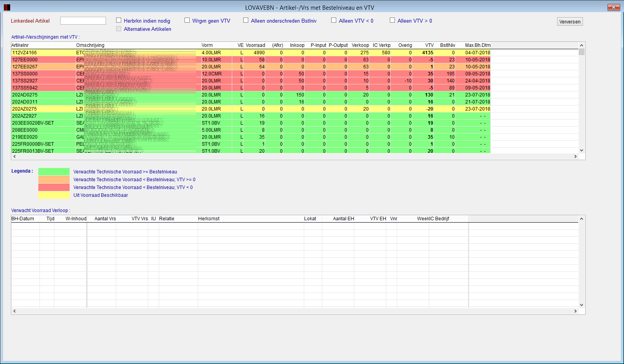Toggle Alternatieve Artikelen checkbox

119,29
